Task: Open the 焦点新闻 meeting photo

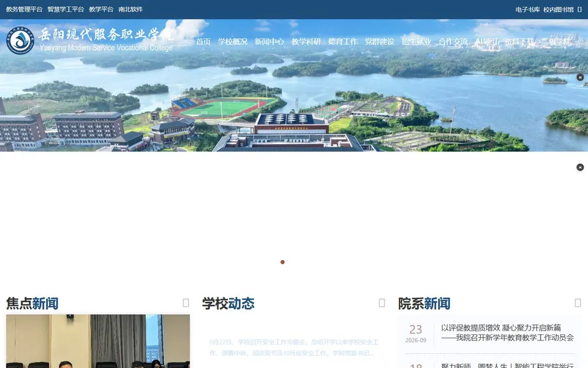Action: click(x=98, y=341)
